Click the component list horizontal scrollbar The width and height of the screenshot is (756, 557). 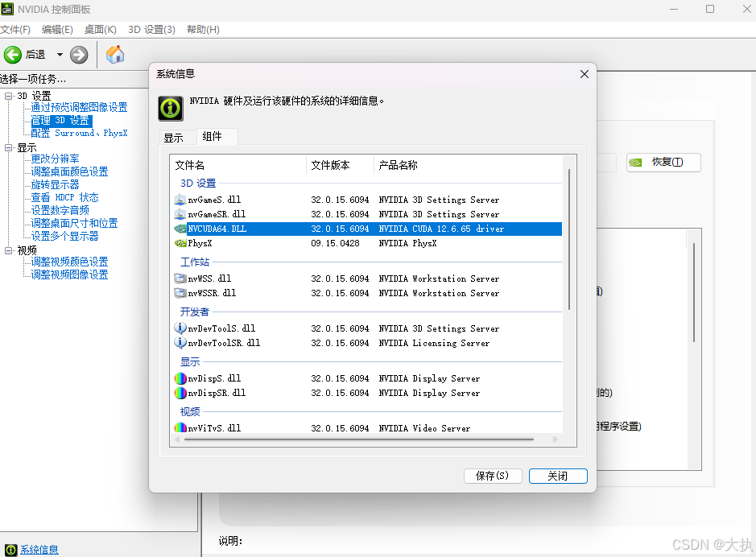pyautogui.click(x=359, y=439)
